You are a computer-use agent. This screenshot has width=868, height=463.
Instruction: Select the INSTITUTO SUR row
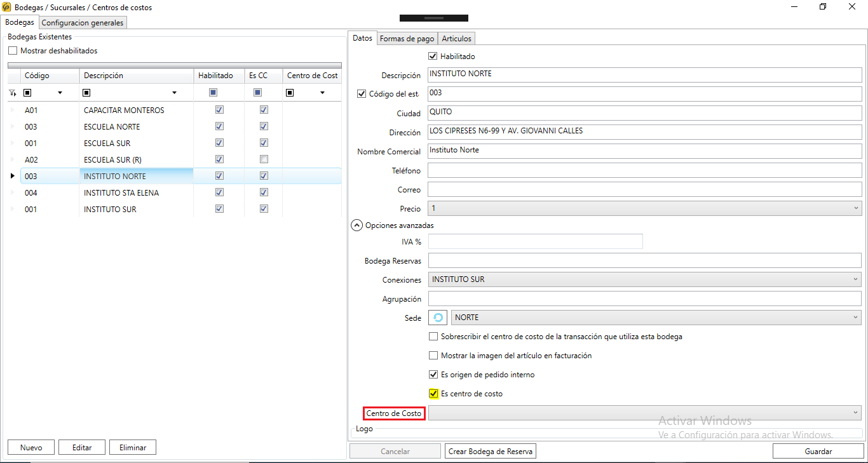175,209
